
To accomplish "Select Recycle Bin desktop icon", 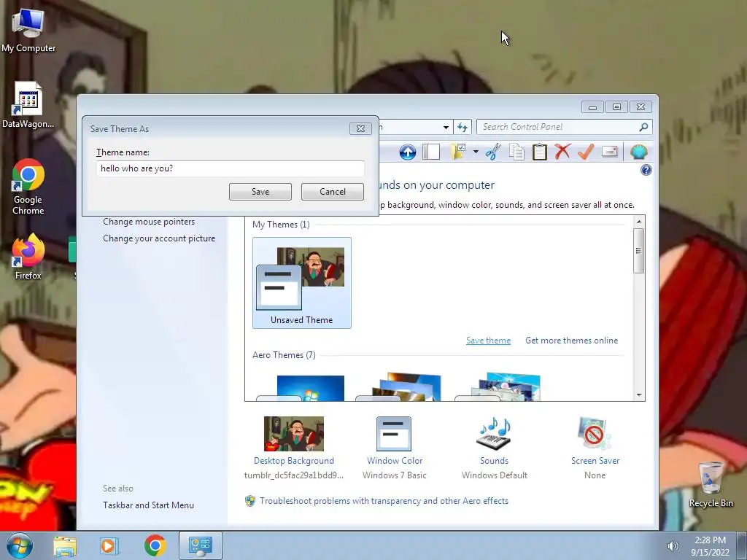I will (x=711, y=485).
